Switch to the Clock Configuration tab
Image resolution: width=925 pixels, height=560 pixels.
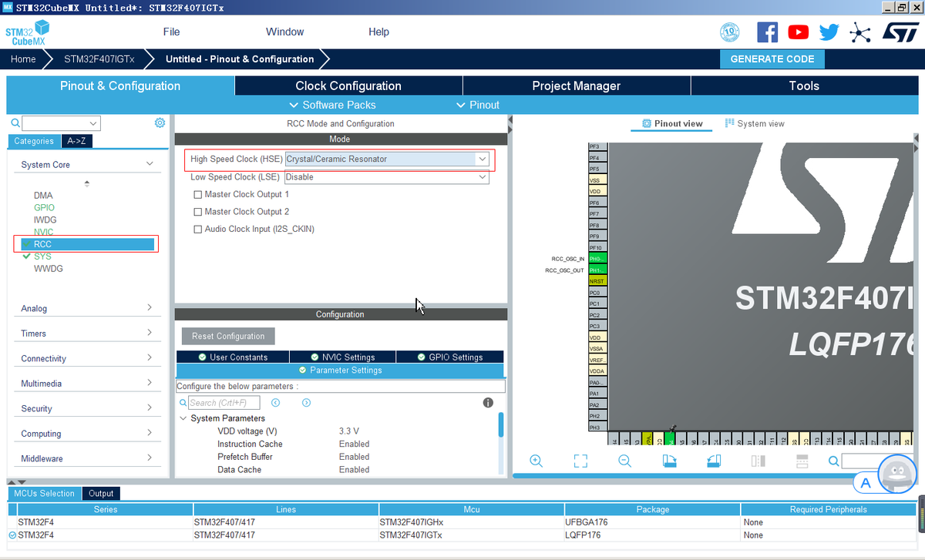(348, 86)
